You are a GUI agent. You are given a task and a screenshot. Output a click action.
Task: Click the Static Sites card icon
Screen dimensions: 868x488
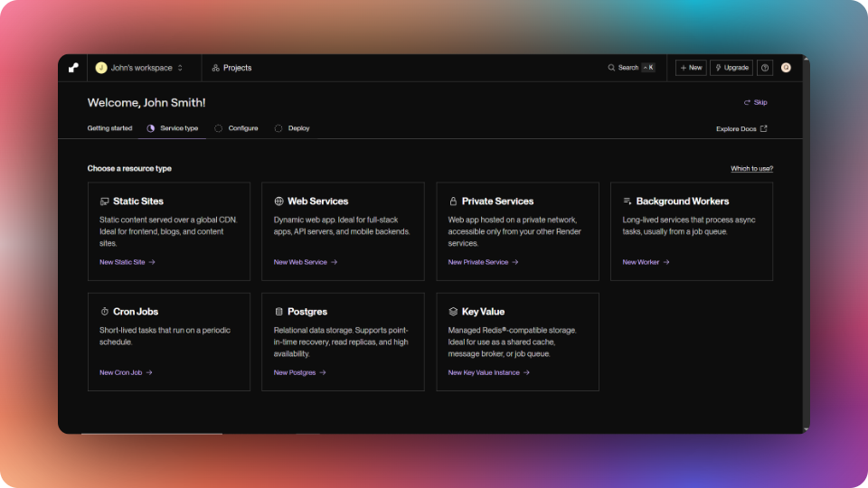(104, 202)
